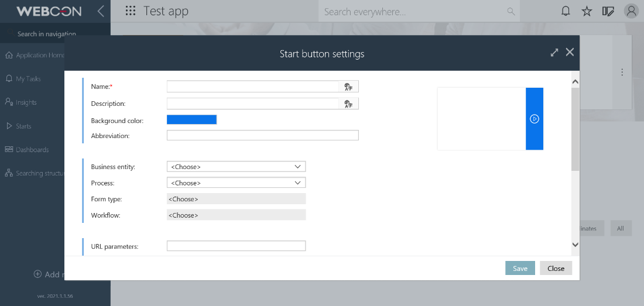
Task: Focus the URL parameters field
Action: tap(236, 246)
